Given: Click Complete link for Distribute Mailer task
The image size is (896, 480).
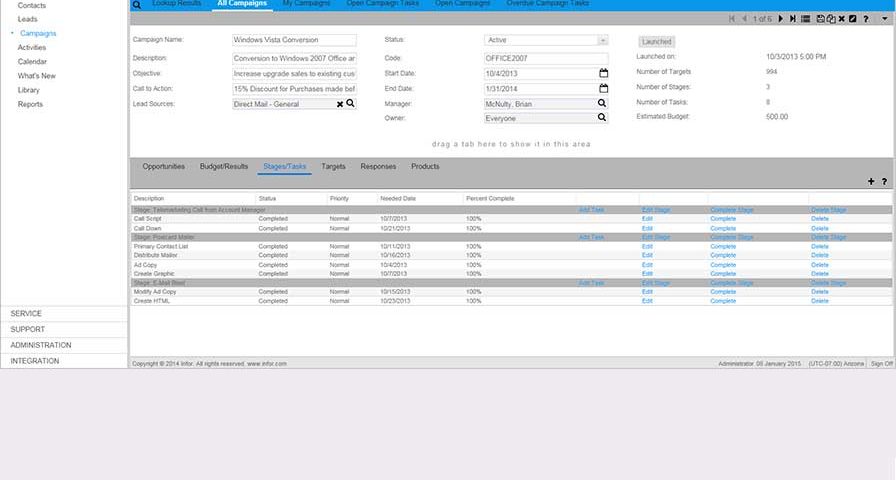Looking at the screenshot, I should [723, 255].
